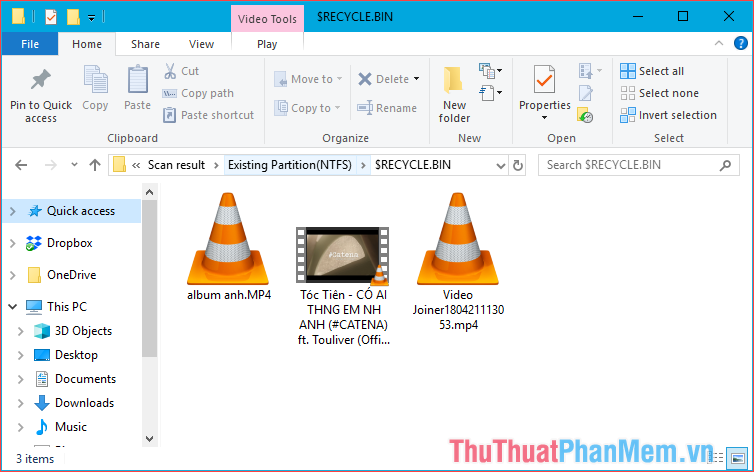Refresh the folder view

pyautogui.click(x=518, y=165)
